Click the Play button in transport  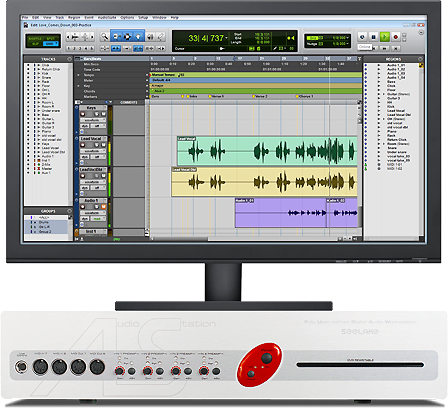(385, 37)
